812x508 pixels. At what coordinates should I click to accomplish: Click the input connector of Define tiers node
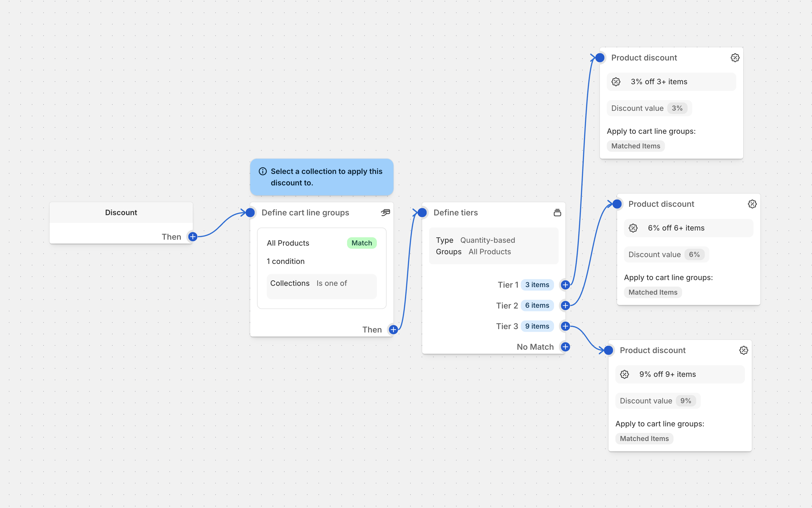click(x=422, y=212)
